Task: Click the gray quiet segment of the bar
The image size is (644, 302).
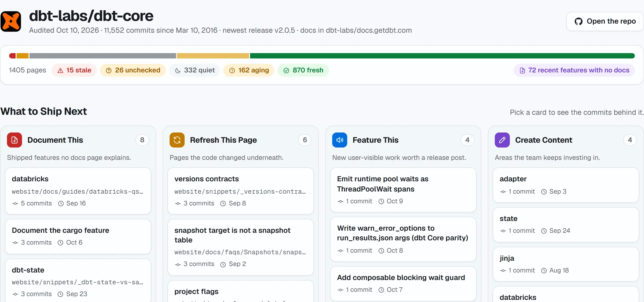Action: [x=103, y=56]
